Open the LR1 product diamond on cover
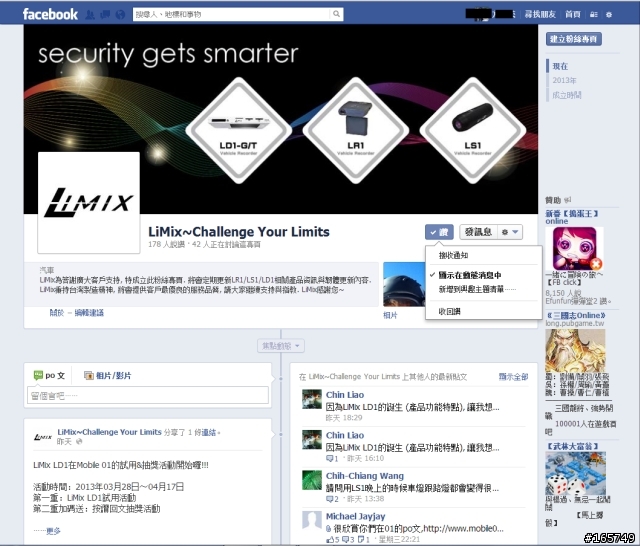Image resolution: width=640 pixels, height=546 pixels. tap(356, 131)
